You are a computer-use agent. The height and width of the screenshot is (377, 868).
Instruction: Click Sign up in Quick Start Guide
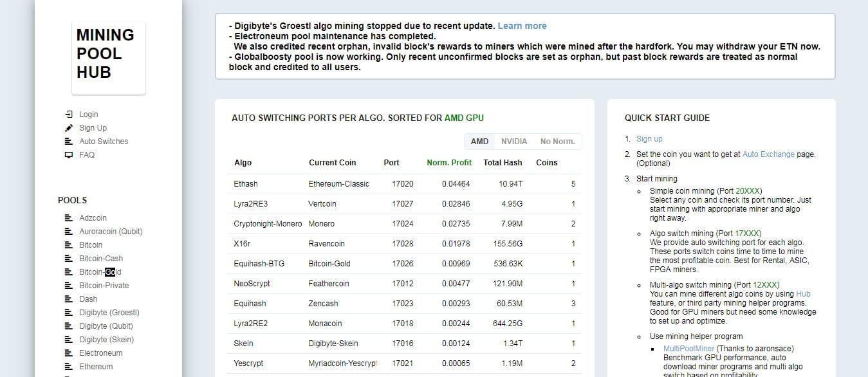[649, 139]
